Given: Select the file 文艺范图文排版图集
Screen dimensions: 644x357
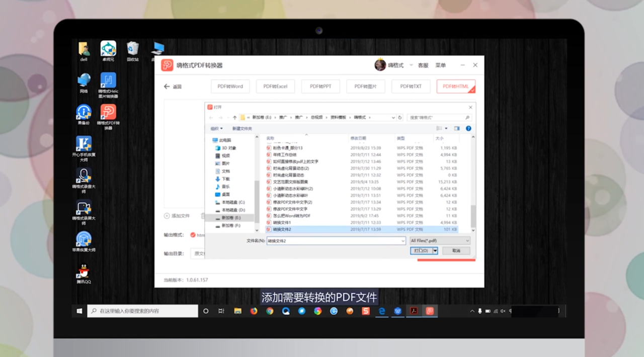Looking at the screenshot, I should coord(287,182).
